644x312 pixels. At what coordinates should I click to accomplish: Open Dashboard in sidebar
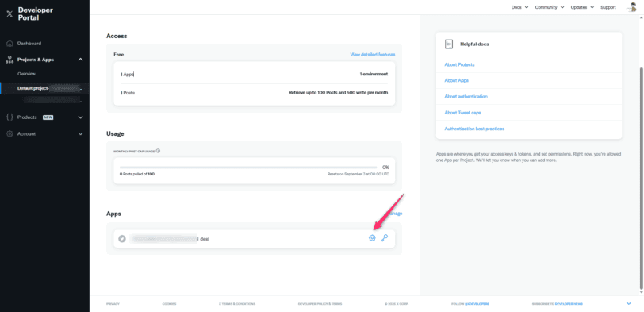[x=29, y=43]
